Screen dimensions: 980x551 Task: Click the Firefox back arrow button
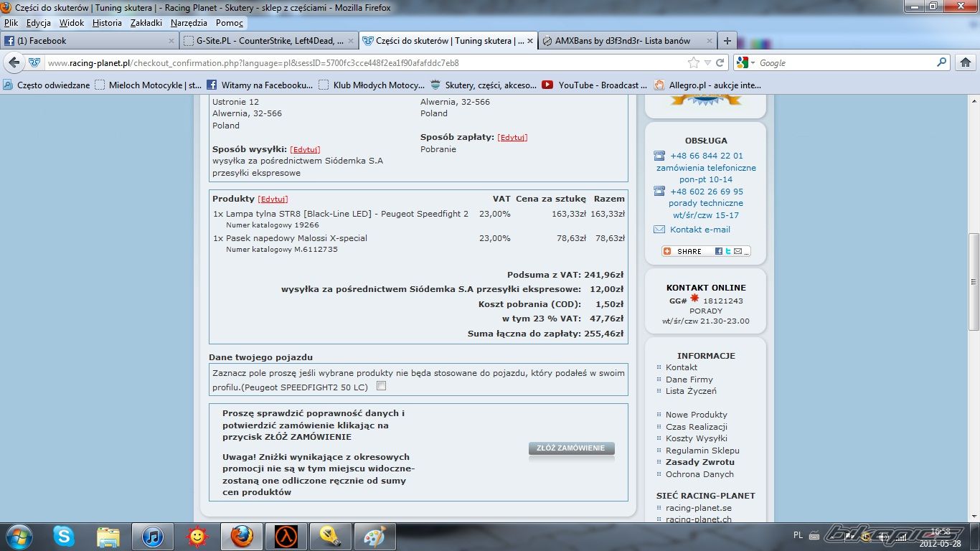click(x=14, y=62)
